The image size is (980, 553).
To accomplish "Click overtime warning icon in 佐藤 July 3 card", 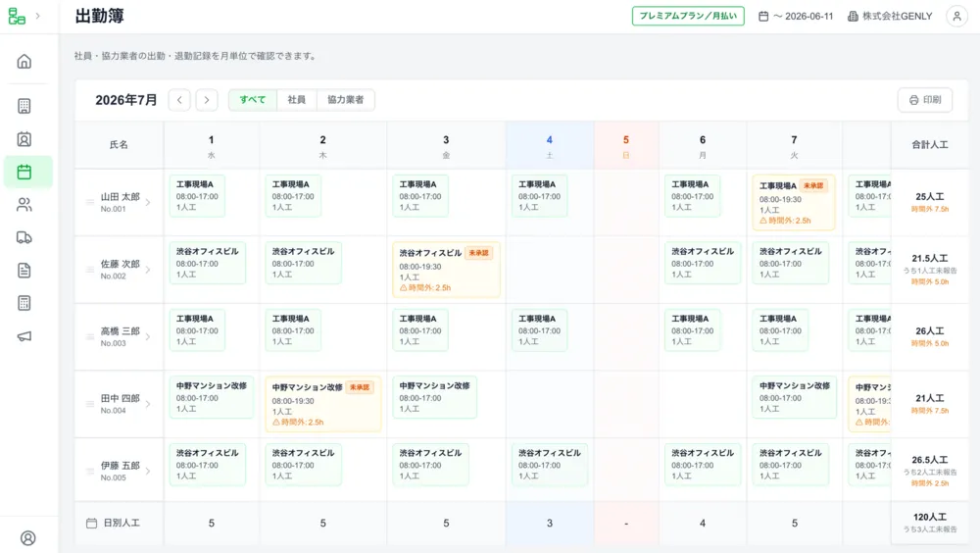I will 403,287.
